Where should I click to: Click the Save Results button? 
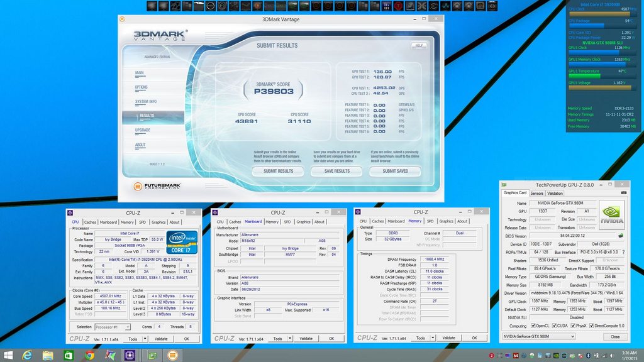click(x=337, y=171)
